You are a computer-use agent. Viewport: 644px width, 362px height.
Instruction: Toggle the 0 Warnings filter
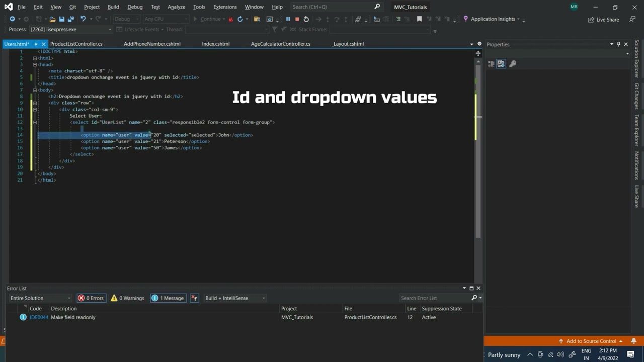pyautogui.click(x=127, y=298)
